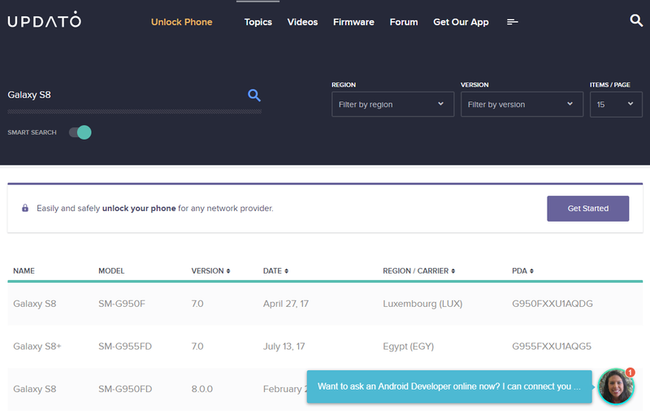Click the lock icon in unlock banner
The height and width of the screenshot is (414, 650).
25,208
